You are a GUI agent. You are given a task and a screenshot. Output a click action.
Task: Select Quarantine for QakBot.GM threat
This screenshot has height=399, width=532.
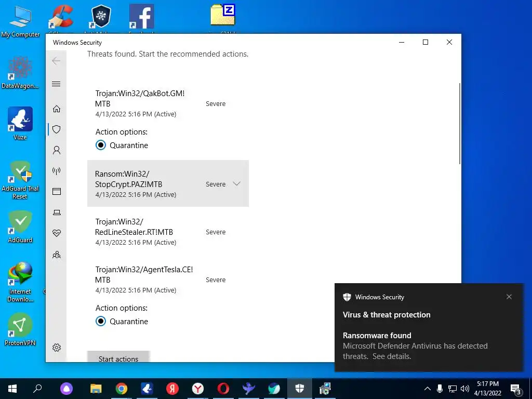click(x=101, y=145)
